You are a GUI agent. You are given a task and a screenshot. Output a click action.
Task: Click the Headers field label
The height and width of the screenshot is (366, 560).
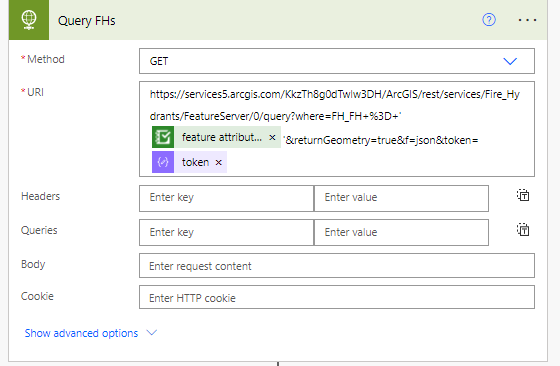pyautogui.click(x=40, y=196)
